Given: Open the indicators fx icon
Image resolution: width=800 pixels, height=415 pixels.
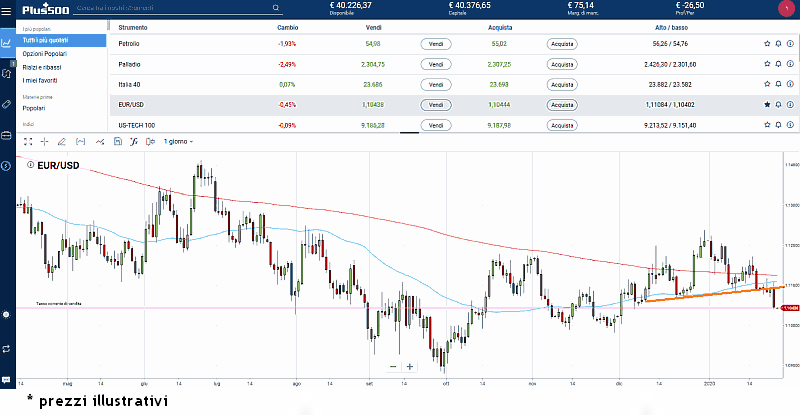Looking at the screenshot, I should click(134, 141).
